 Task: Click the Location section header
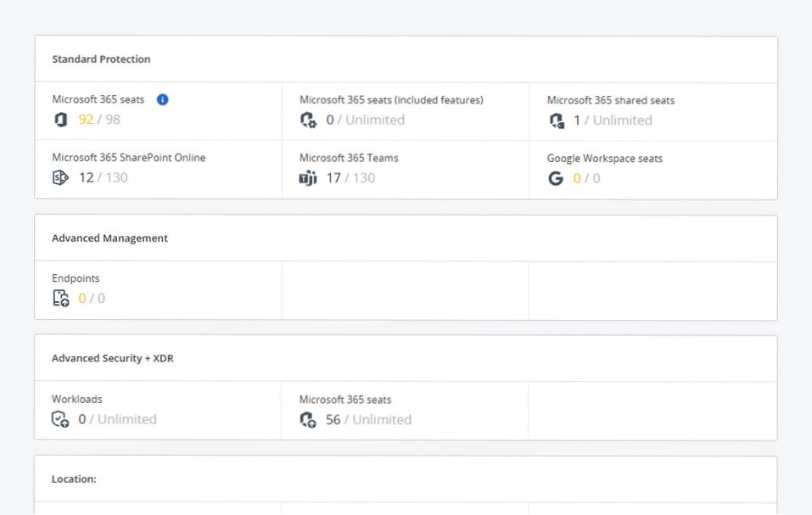tap(74, 479)
